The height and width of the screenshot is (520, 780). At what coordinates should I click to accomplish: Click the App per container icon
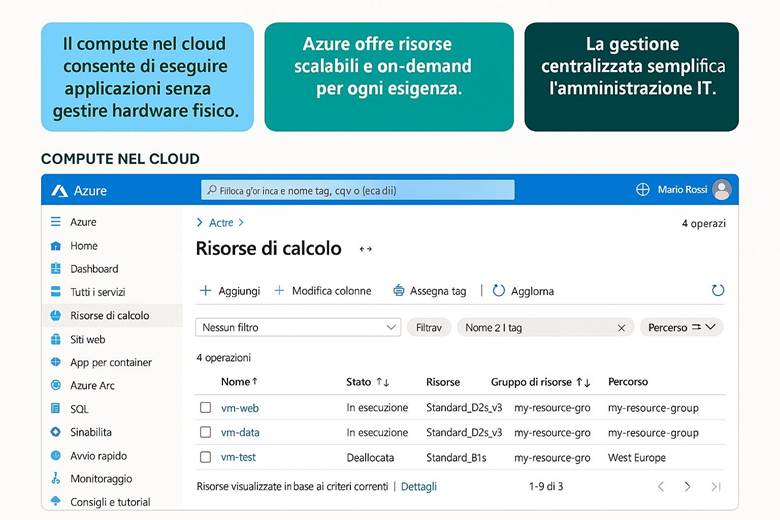click(56, 362)
